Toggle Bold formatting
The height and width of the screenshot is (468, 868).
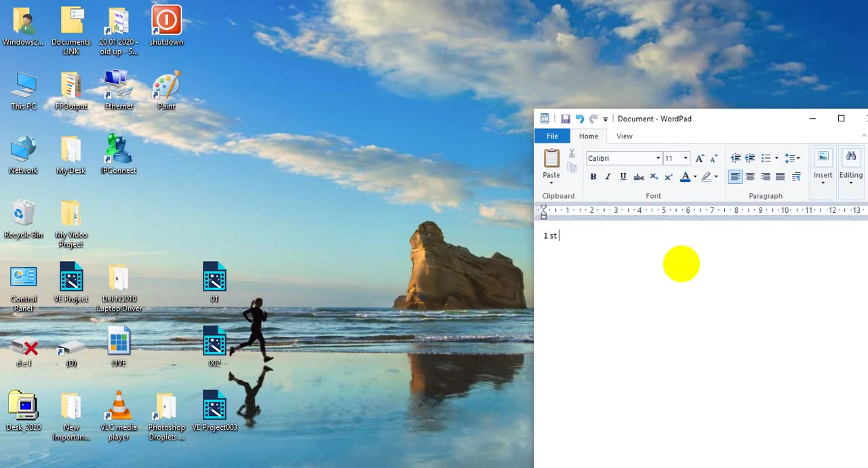593,177
